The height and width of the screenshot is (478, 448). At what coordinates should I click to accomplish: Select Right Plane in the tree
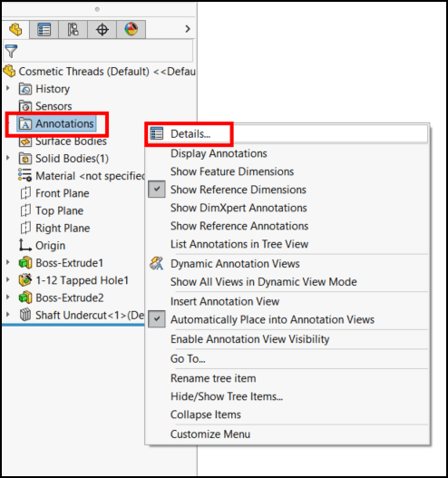[63, 228]
